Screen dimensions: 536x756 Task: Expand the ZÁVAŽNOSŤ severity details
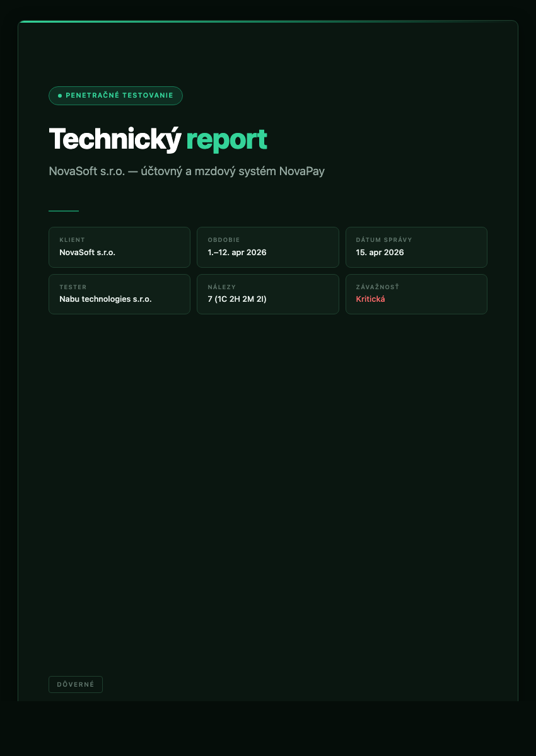pos(416,294)
